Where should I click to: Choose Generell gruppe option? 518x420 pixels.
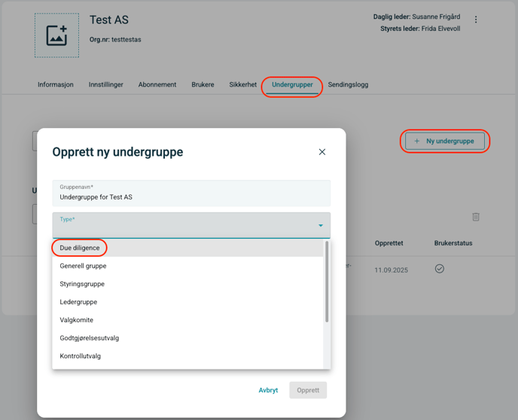pos(83,266)
